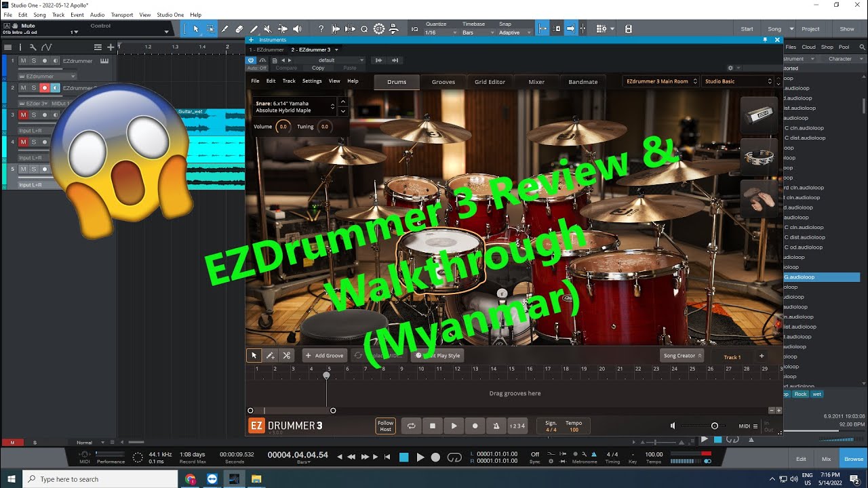Click EZdrummer record button
The width and height of the screenshot is (868, 488).
[x=475, y=426]
